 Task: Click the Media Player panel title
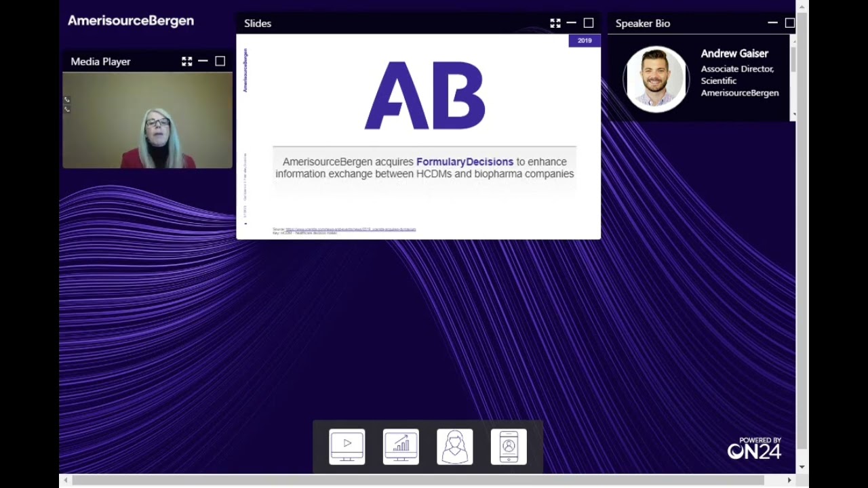pos(100,62)
